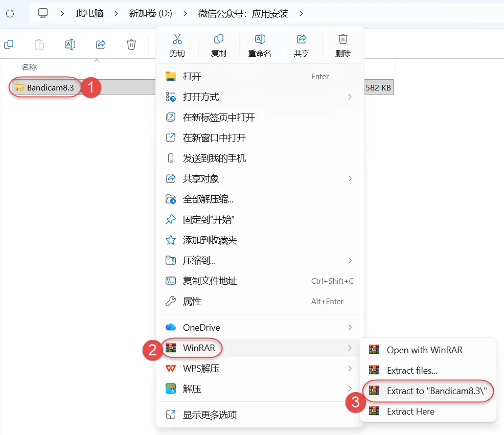This screenshot has height=435, width=504.
Task: Sort by the 名称 column header
Action: tap(29, 67)
